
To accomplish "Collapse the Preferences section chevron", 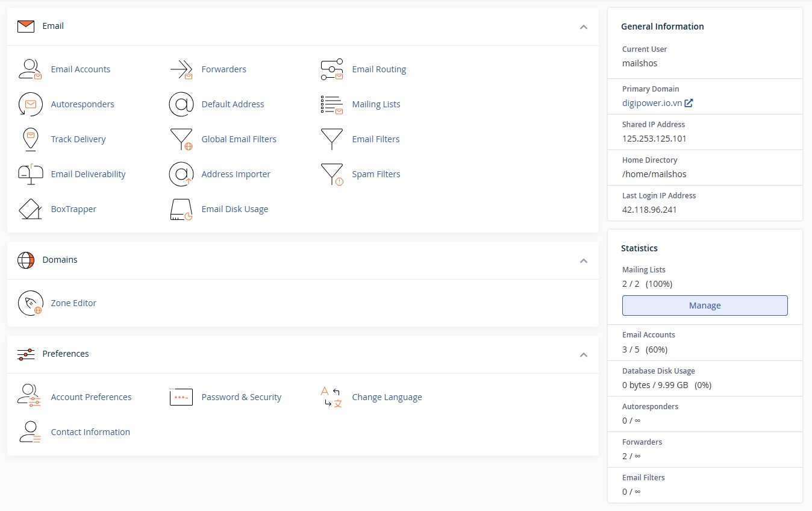I will point(583,354).
